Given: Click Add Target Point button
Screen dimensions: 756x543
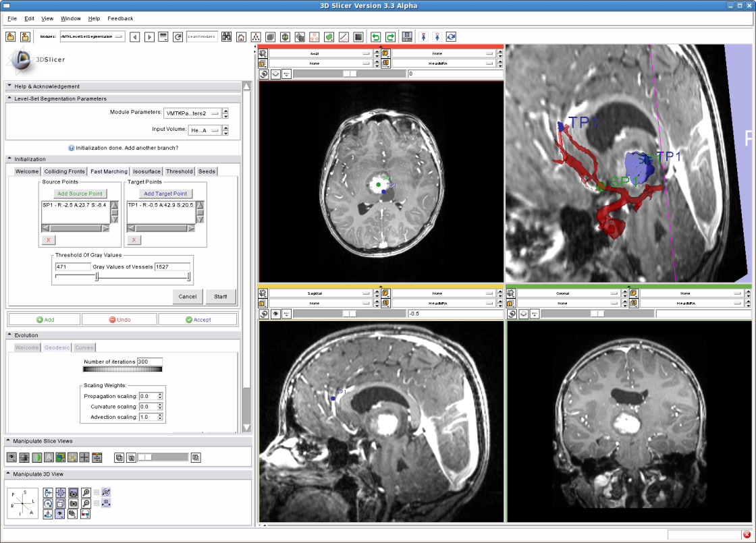Looking at the screenshot, I should (165, 194).
